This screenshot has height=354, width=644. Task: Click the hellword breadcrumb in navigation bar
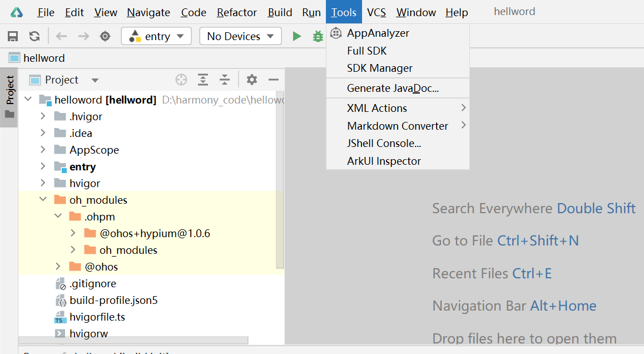pyautogui.click(x=37, y=58)
